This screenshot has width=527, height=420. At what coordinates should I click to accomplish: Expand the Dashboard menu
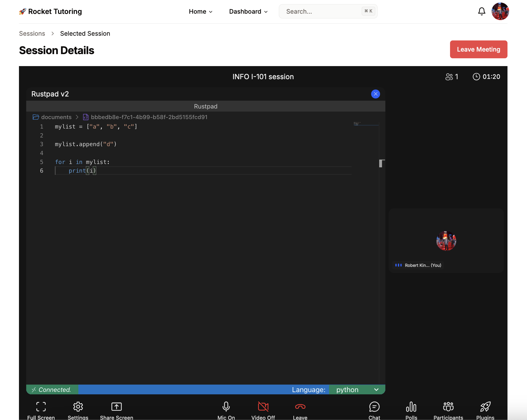point(248,11)
